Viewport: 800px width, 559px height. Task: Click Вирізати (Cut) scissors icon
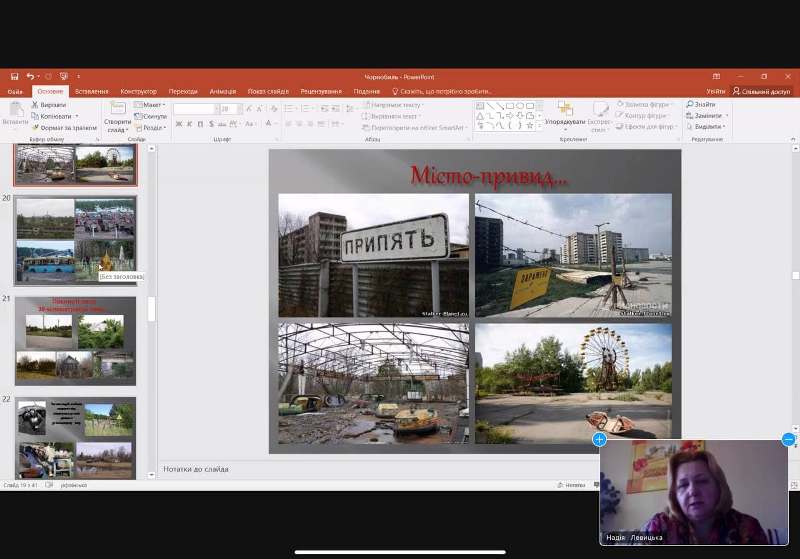tap(34, 105)
